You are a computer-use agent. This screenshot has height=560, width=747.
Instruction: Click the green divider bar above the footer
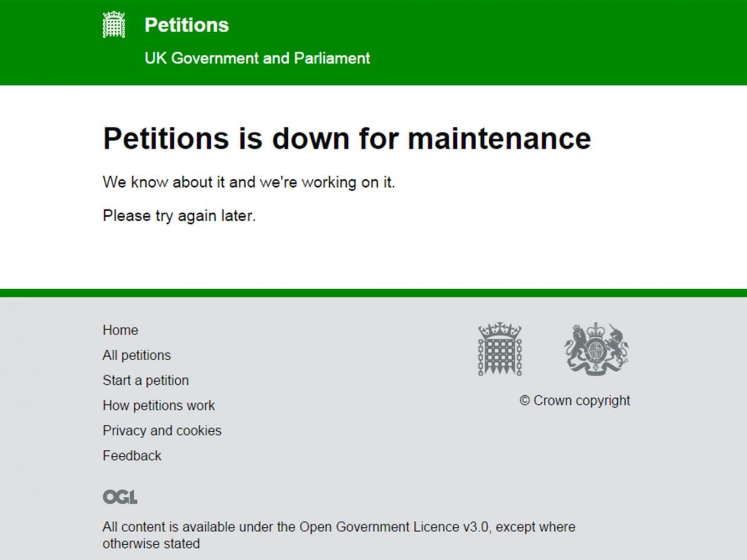[x=373, y=293]
